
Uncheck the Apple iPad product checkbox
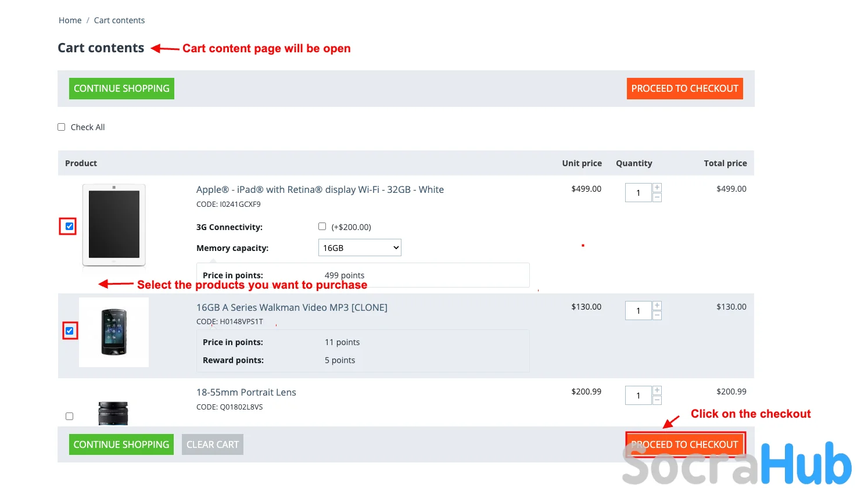click(69, 226)
